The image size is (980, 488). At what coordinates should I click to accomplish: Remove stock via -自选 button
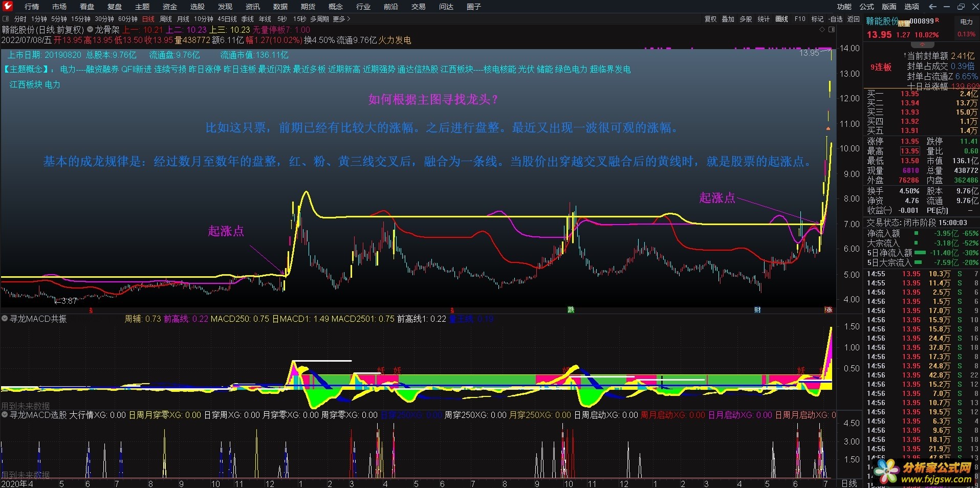coord(835,19)
